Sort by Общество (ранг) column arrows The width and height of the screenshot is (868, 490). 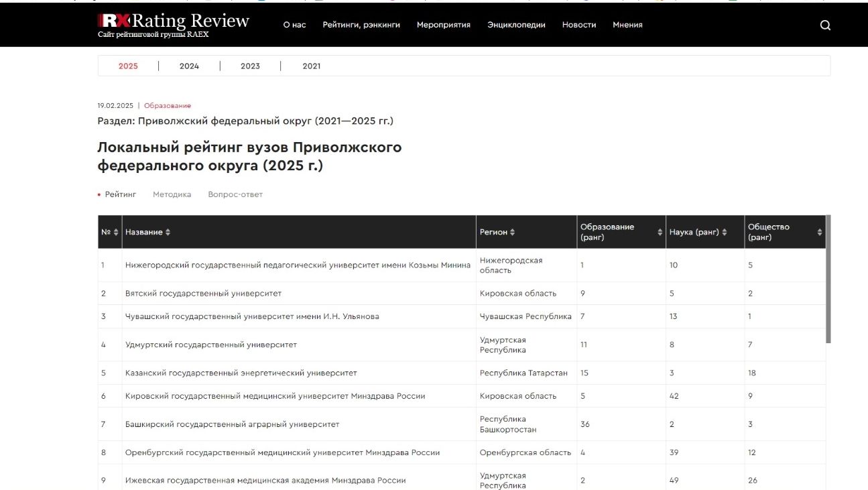click(x=819, y=233)
